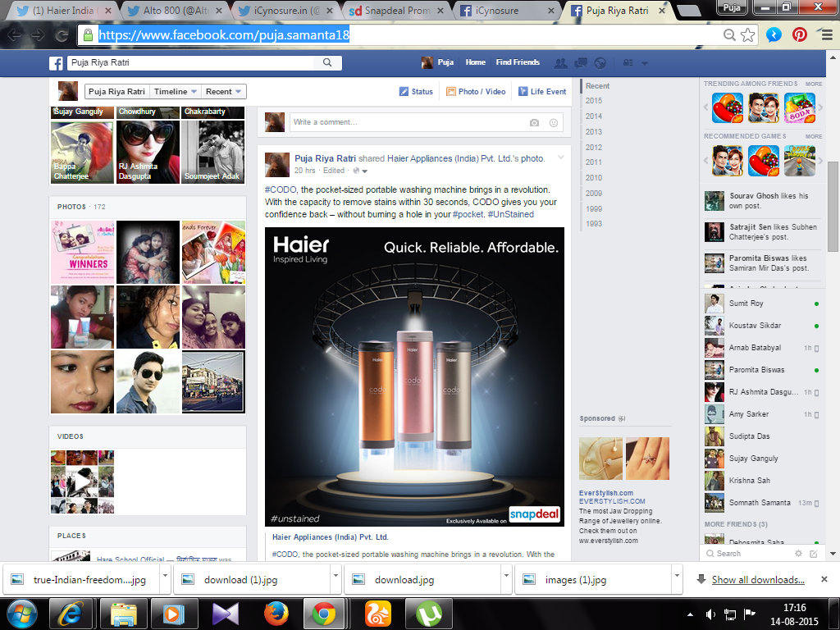Open Messages icon in Facebook header

[581, 63]
